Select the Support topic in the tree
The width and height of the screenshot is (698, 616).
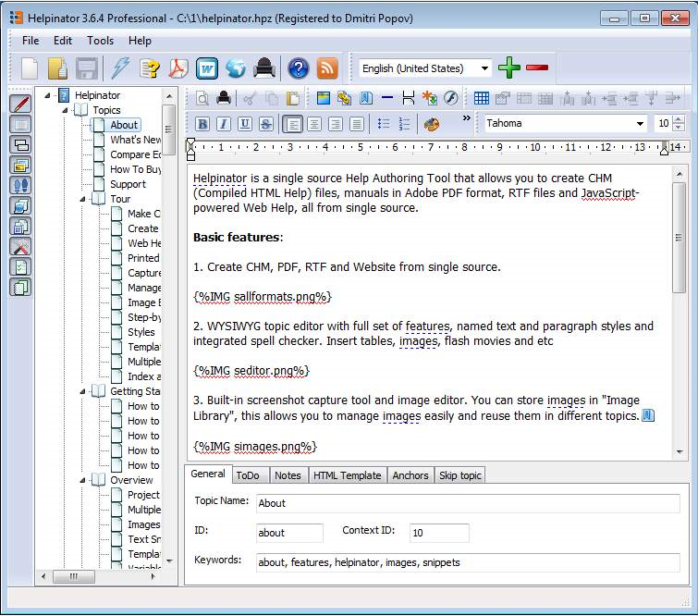128,184
